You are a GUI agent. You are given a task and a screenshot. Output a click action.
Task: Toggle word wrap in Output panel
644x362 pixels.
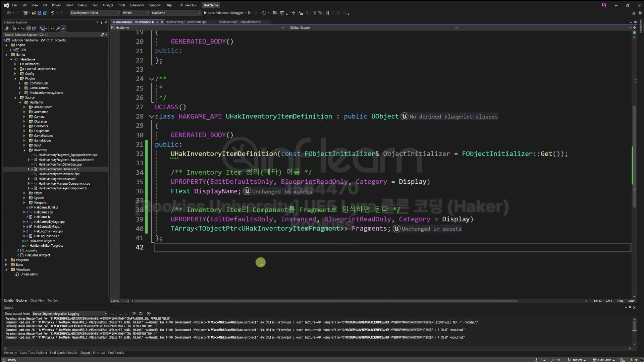pos(141,314)
